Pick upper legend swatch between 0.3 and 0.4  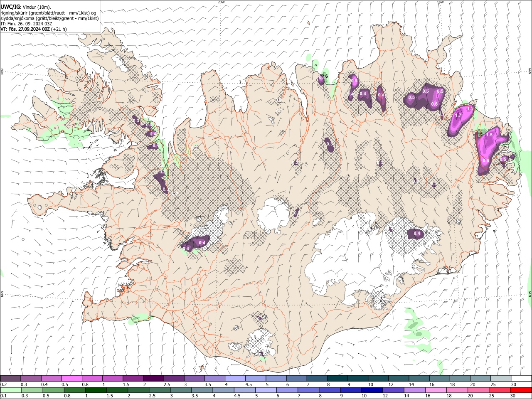coord(31,379)
